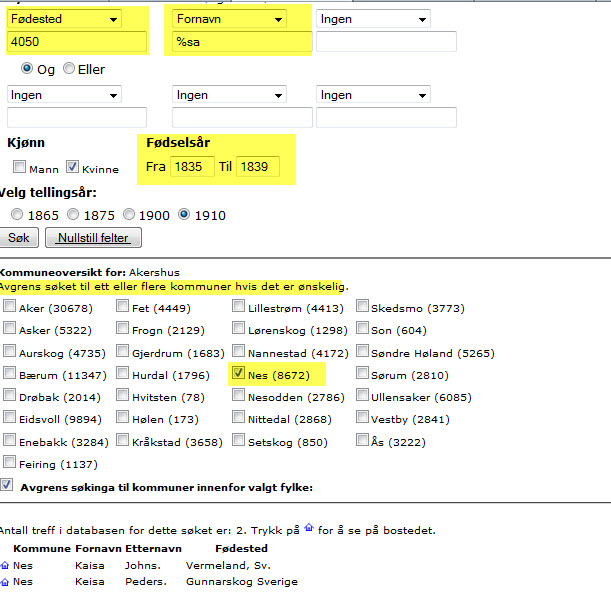Viewport: 611px width, 596px height.
Task: Open the Fødested dropdown
Action: tap(64, 19)
